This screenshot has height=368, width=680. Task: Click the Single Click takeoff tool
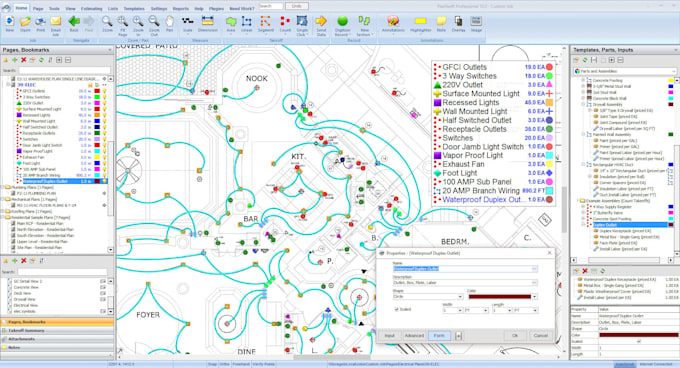click(302, 21)
